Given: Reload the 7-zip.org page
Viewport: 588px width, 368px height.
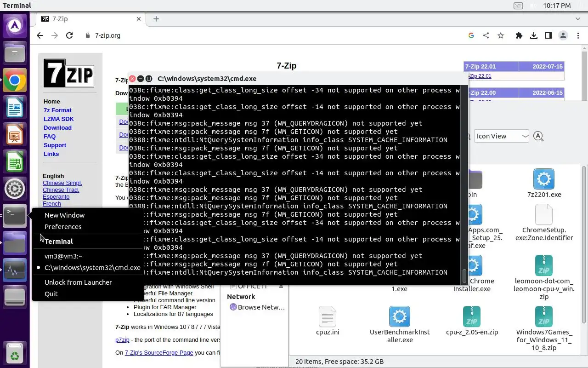Looking at the screenshot, I should tap(69, 35).
